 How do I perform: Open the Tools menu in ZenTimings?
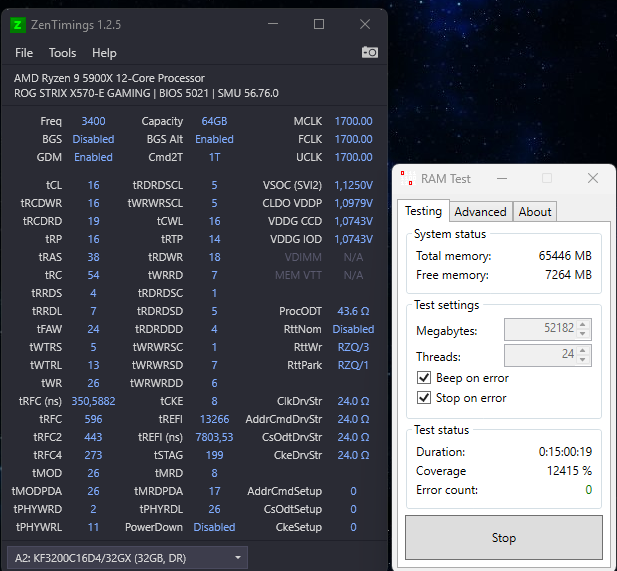point(62,53)
